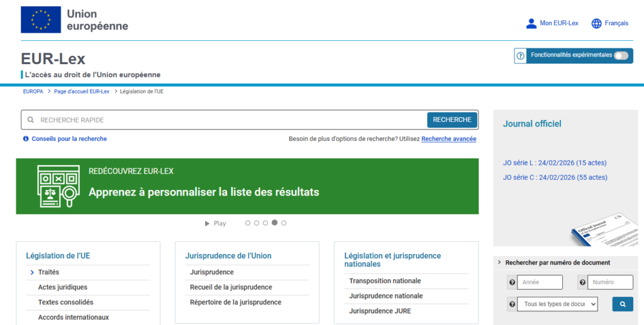Open the Tous les types de document dropdown

click(x=557, y=304)
